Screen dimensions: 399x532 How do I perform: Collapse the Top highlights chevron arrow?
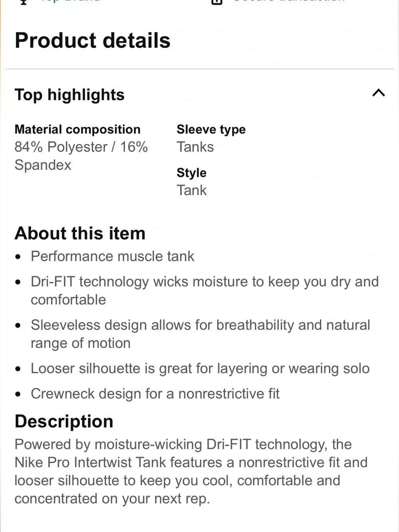tap(379, 93)
